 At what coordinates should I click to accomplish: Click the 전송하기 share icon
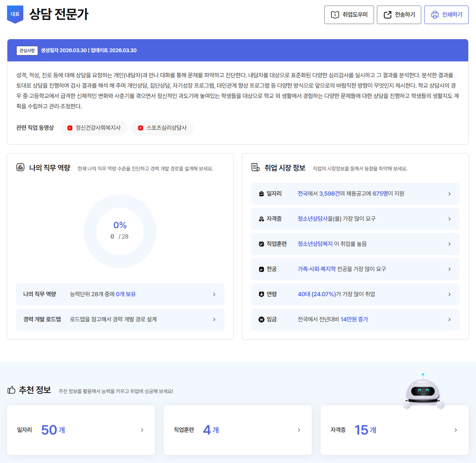tap(387, 15)
